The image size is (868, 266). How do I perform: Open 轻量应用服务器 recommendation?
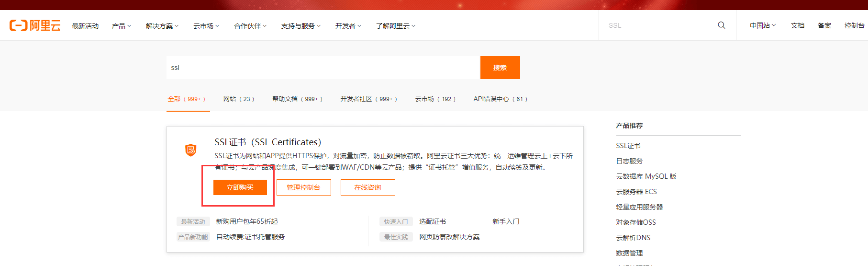point(639,207)
